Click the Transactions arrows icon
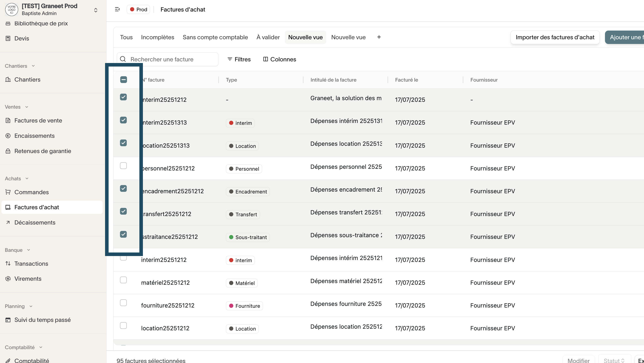644x363 pixels. (8, 264)
